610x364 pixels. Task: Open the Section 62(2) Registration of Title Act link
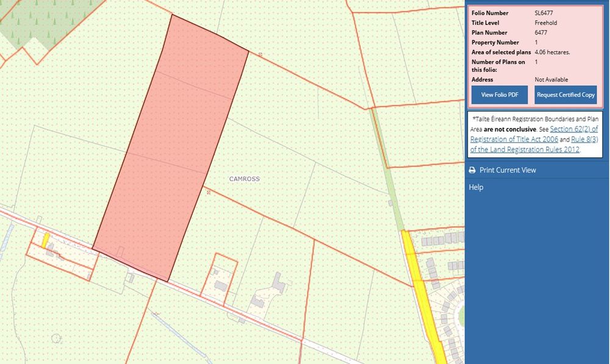pyautogui.click(x=573, y=129)
